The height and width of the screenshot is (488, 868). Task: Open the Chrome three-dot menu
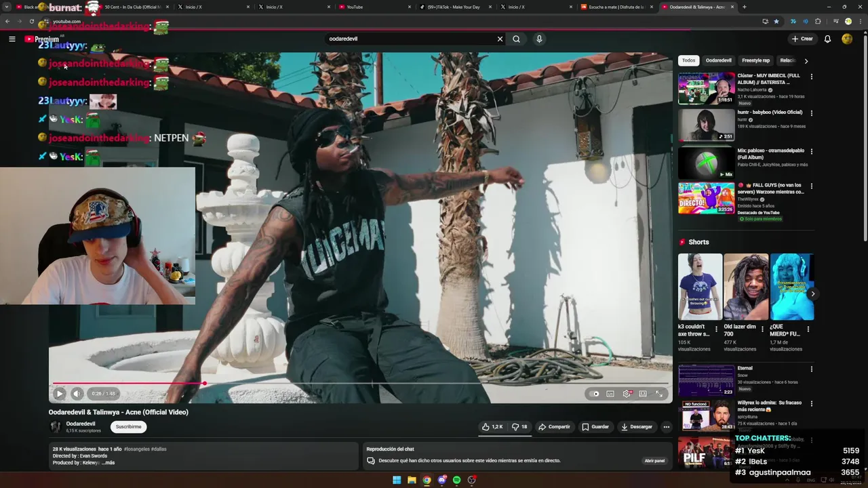pyautogui.click(x=860, y=21)
